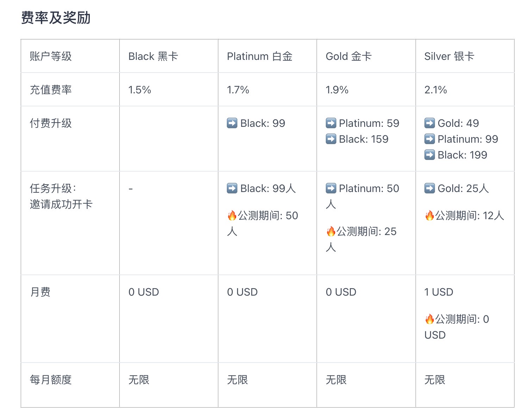Click the "1 USD" monthly fee text
This screenshot has height=420, width=529.
438,292
